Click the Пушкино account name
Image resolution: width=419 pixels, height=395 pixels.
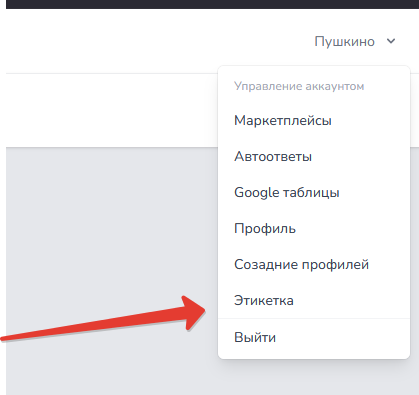[345, 42]
